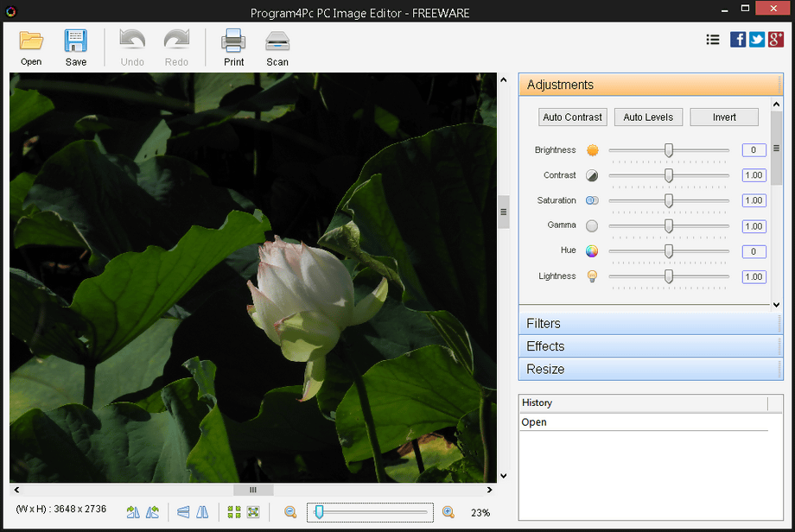Focus the Saturation value field
Viewport: 795px width, 532px height.
[x=754, y=200]
